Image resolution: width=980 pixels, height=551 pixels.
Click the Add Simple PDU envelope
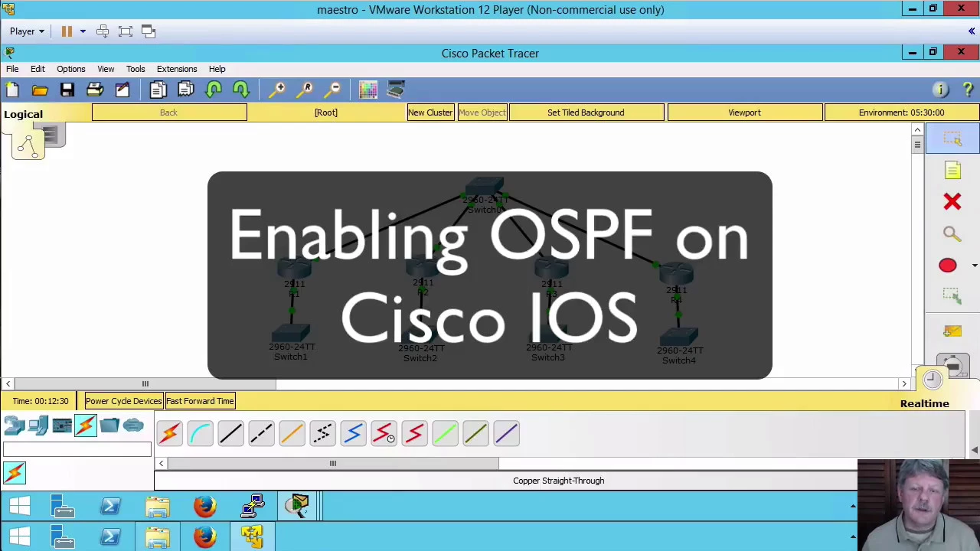click(952, 331)
